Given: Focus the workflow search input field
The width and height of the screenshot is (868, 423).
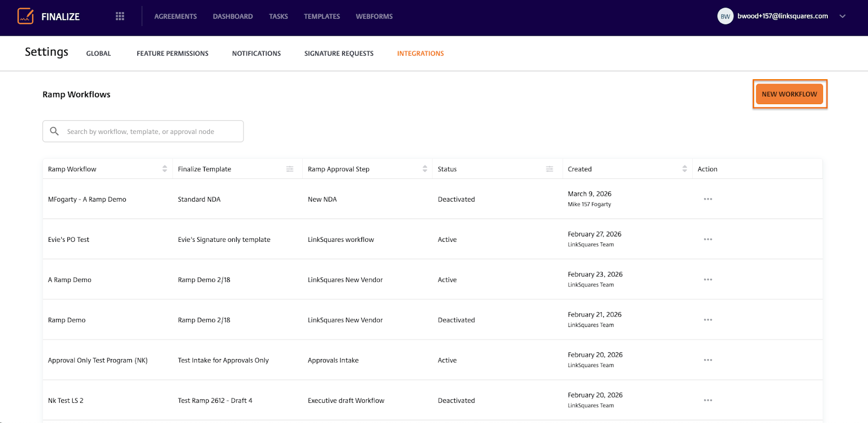Looking at the screenshot, I should point(149,132).
